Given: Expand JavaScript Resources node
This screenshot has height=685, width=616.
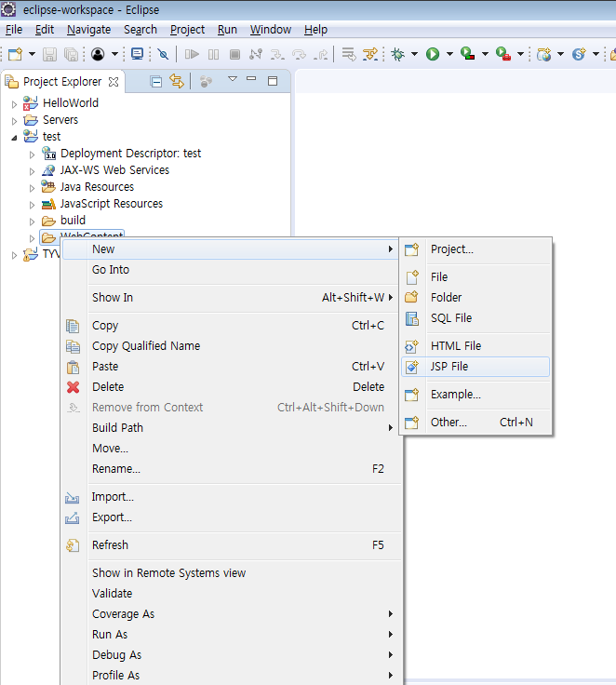Looking at the screenshot, I should point(32,205).
